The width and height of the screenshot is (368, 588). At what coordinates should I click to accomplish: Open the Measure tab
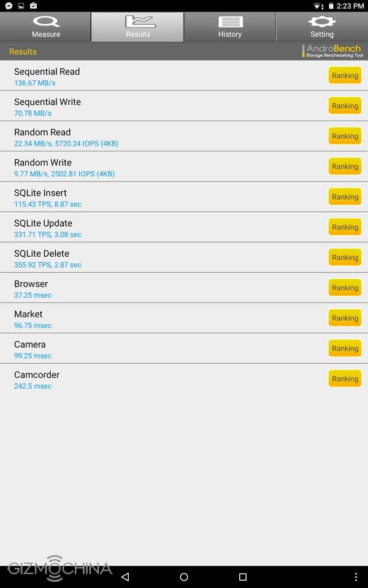[46, 27]
